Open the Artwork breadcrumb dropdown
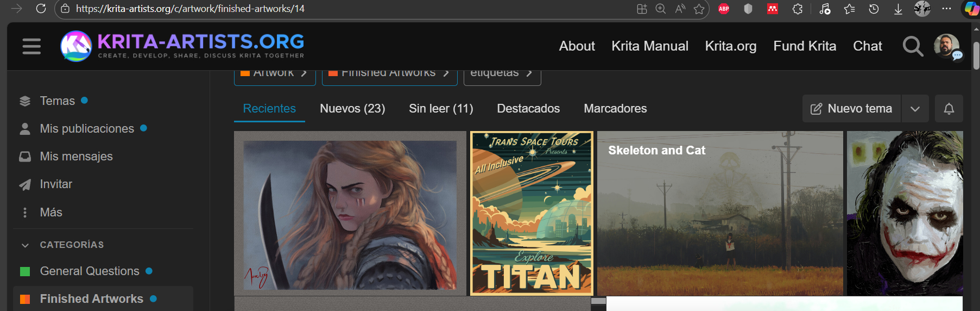This screenshot has width=980, height=311. coord(275,75)
